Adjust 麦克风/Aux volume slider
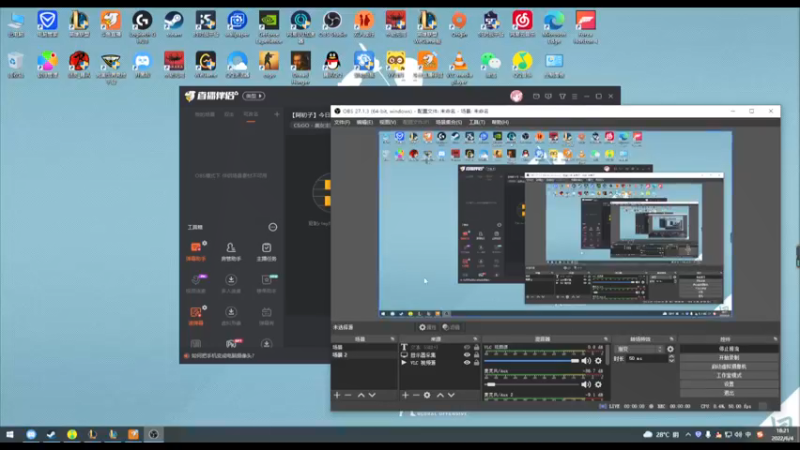Image resolution: width=800 pixels, height=450 pixels. click(532, 385)
